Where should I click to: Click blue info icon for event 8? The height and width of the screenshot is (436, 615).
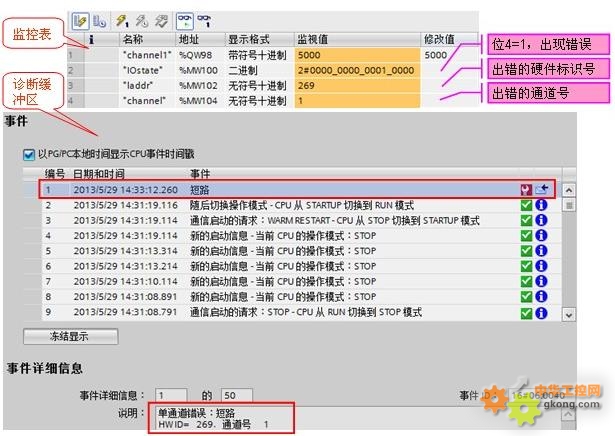coord(541,296)
